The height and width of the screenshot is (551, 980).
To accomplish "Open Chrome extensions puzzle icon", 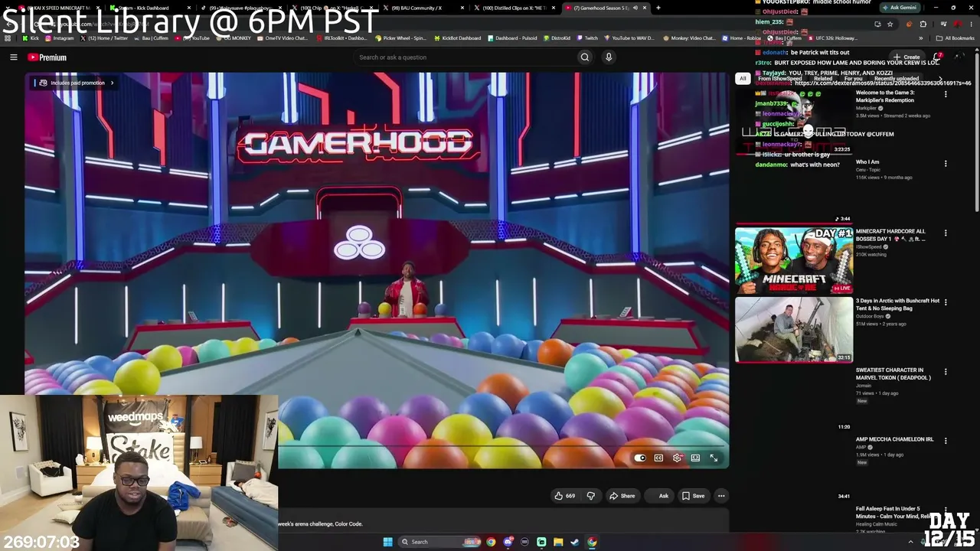I will click(x=923, y=24).
